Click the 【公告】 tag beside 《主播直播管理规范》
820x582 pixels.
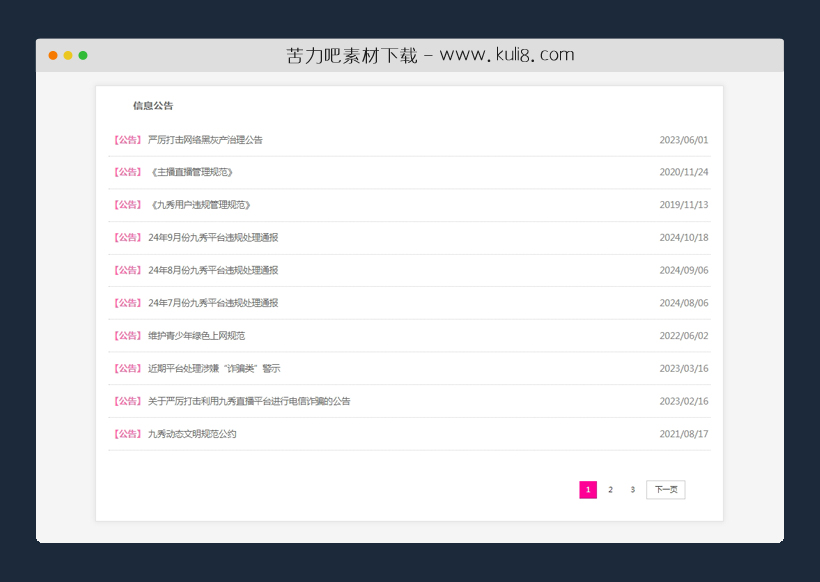click(127, 172)
